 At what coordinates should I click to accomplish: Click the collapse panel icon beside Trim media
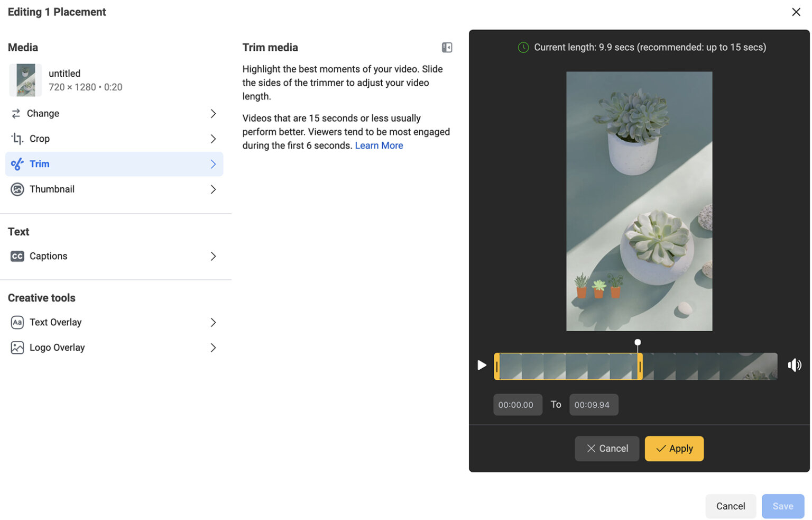pyautogui.click(x=447, y=47)
